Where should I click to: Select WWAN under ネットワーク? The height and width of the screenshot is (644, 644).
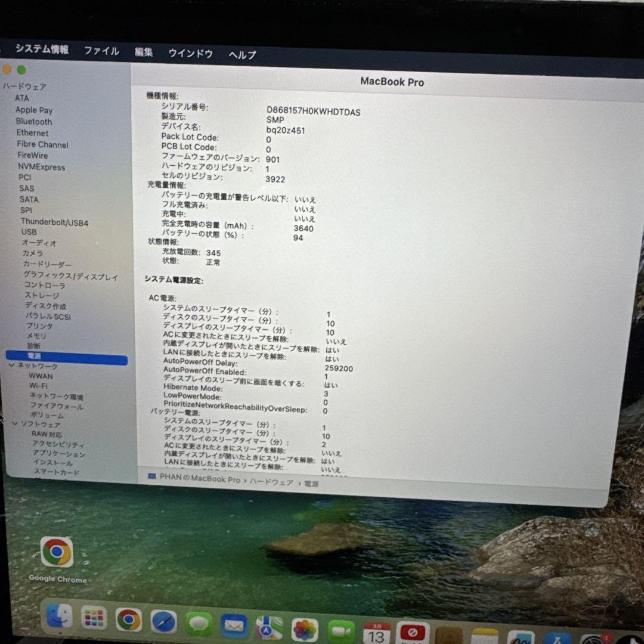click(41, 376)
